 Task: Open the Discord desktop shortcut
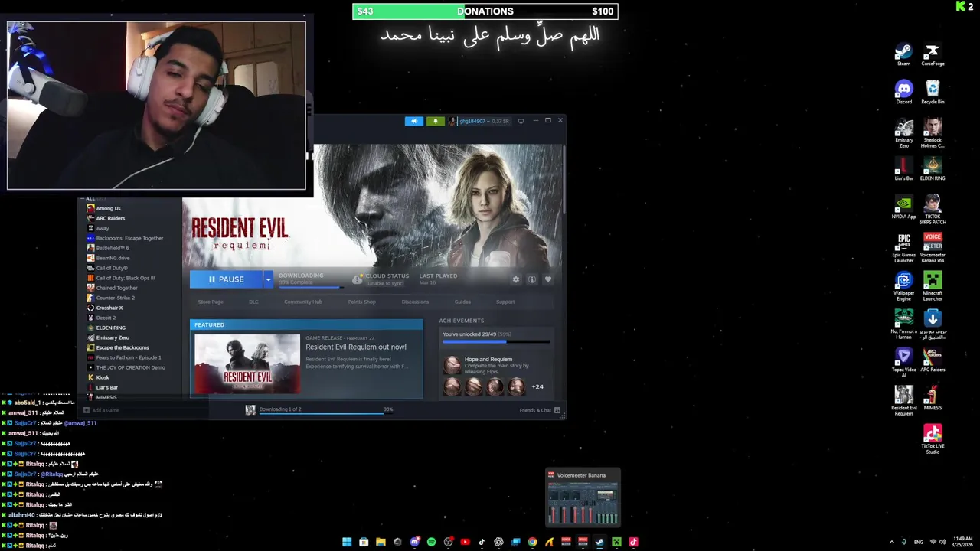point(903,93)
